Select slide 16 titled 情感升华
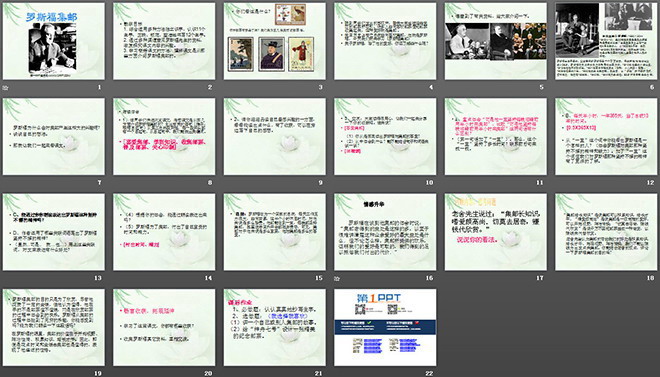660x377 pixels. (385, 232)
